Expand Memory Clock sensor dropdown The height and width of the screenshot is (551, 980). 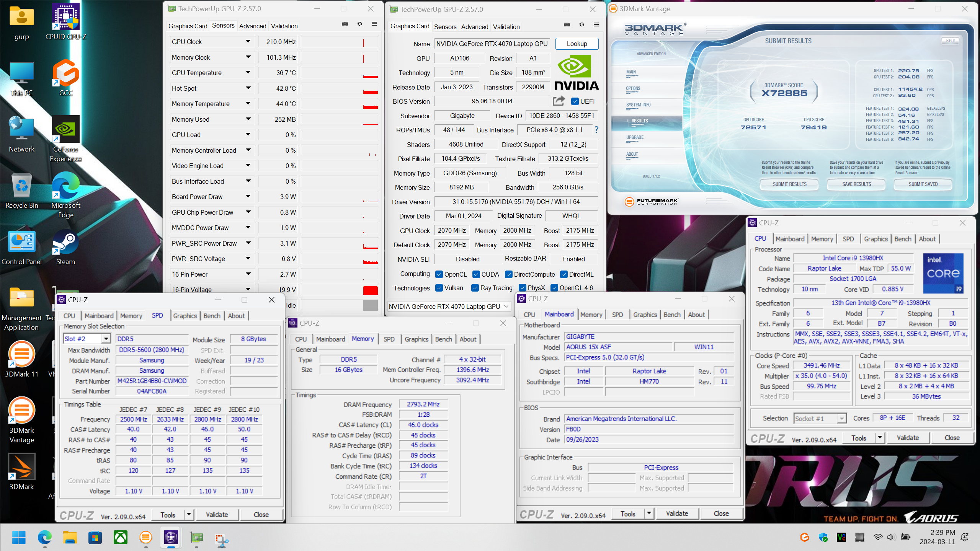click(248, 57)
